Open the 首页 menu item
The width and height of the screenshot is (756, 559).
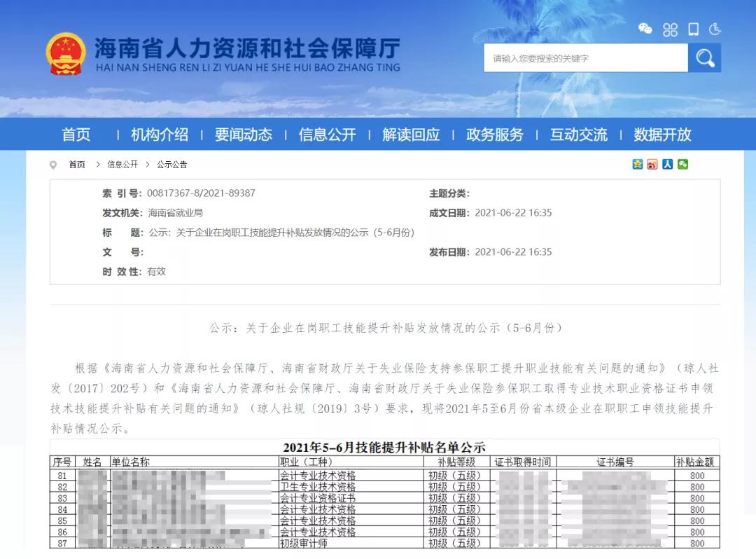pos(76,135)
